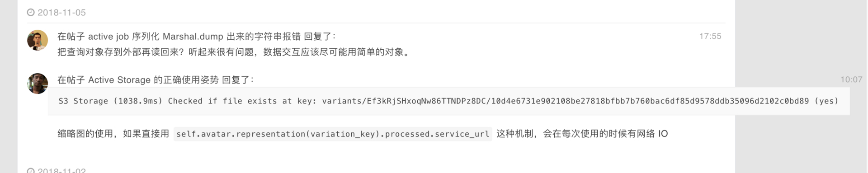868x173 pixels.
Task: Click the variants/ key path in the code block
Action: 566,101
